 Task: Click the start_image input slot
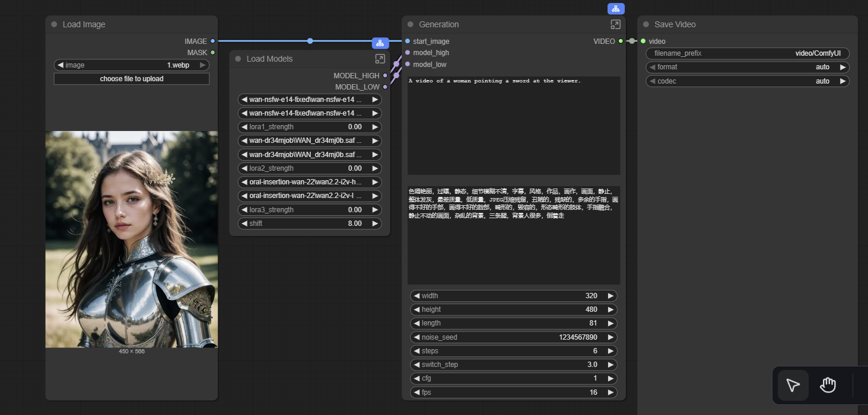click(x=408, y=41)
